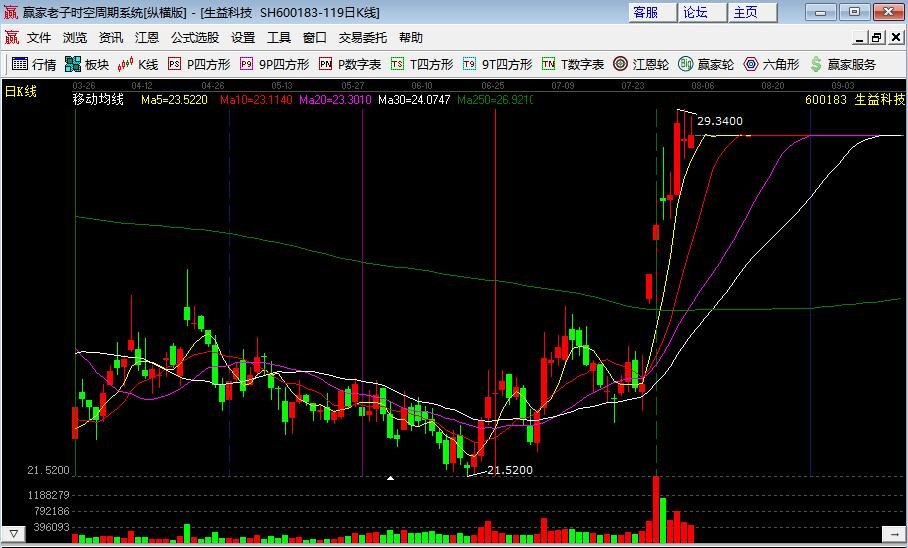Click the 移动均线 indicator label
Image resolution: width=908 pixels, height=548 pixels.
(x=98, y=99)
